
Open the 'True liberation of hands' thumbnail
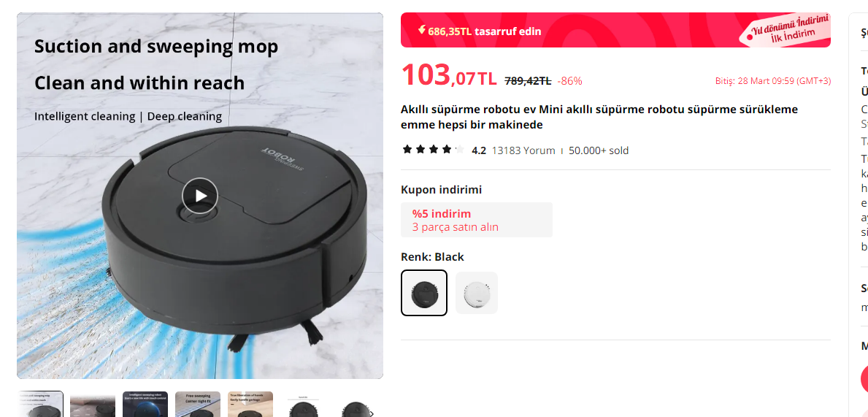click(x=250, y=405)
